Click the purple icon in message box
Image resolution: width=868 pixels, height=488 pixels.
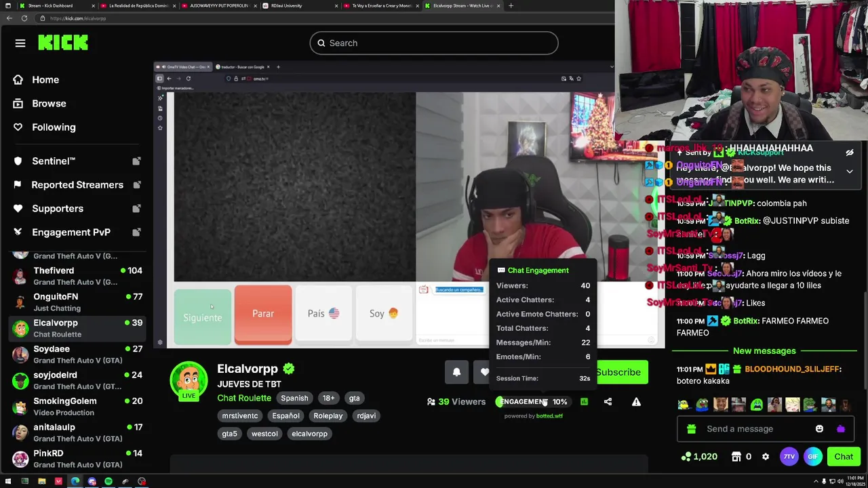click(x=841, y=429)
